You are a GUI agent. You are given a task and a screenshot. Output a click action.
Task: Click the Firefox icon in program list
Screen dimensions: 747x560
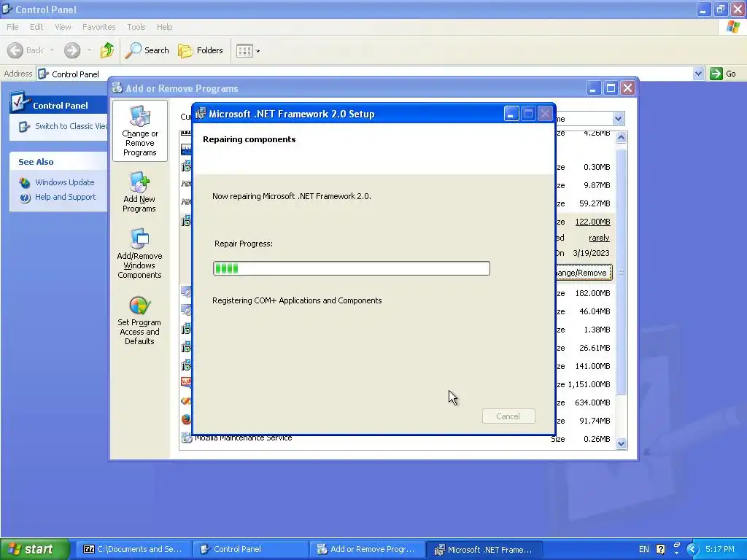coord(186,419)
